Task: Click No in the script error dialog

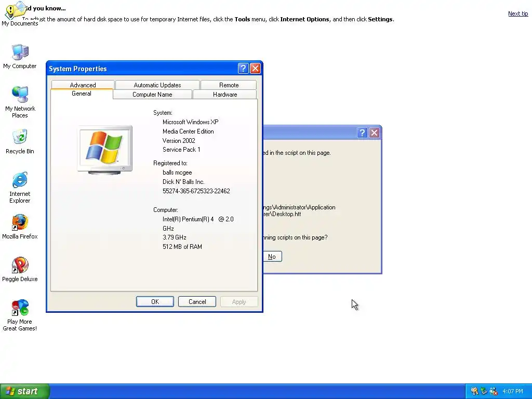Action: pos(272,257)
